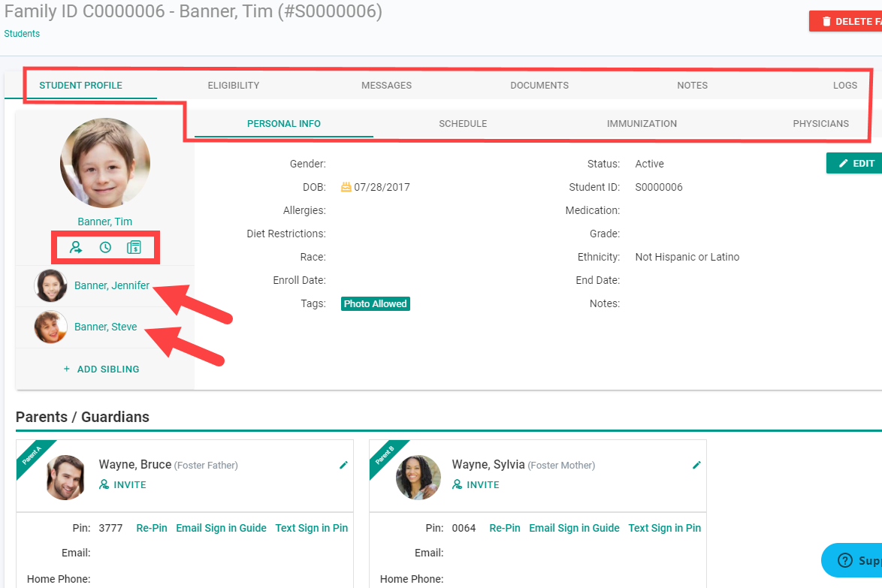Image resolution: width=882 pixels, height=588 pixels.
Task: Click the plus icon beside Add Sibling
Action: pyautogui.click(x=66, y=369)
